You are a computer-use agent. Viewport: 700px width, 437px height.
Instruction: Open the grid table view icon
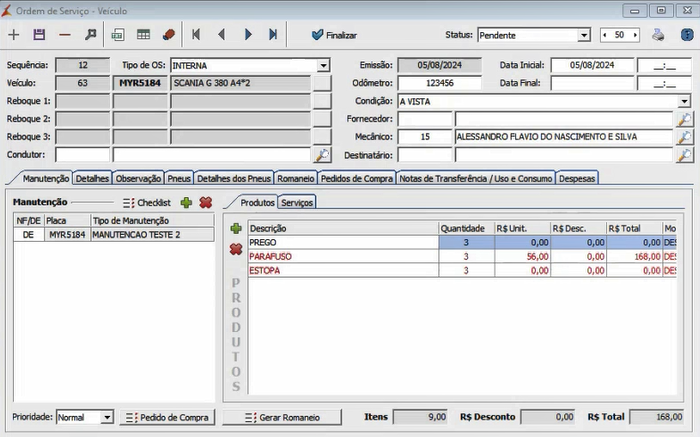pyautogui.click(x=143, y=35)
